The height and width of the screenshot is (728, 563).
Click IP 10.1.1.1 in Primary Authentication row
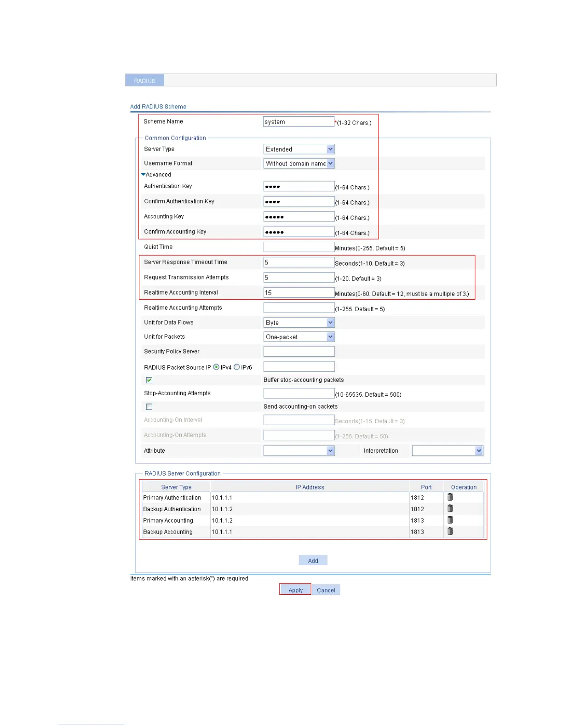click(x=222, y=498)
